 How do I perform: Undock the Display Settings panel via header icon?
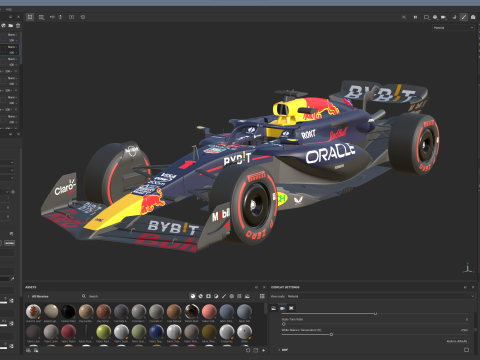click(465, 287)
